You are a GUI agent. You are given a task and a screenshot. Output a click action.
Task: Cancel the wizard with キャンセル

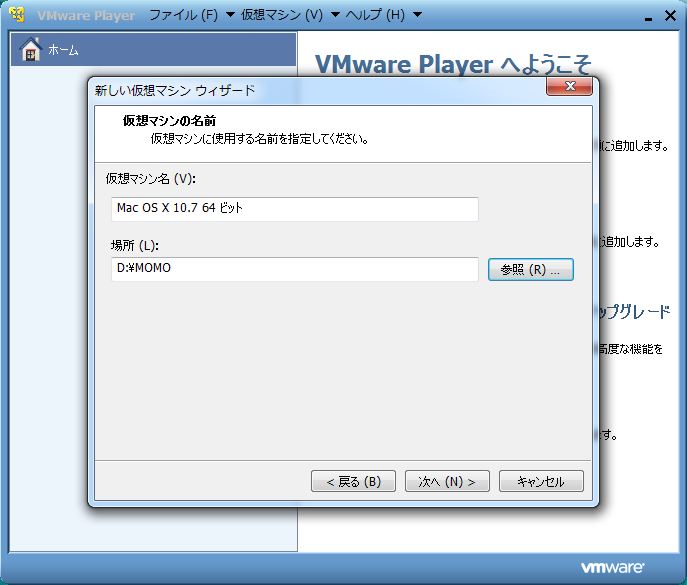(541, 482)
